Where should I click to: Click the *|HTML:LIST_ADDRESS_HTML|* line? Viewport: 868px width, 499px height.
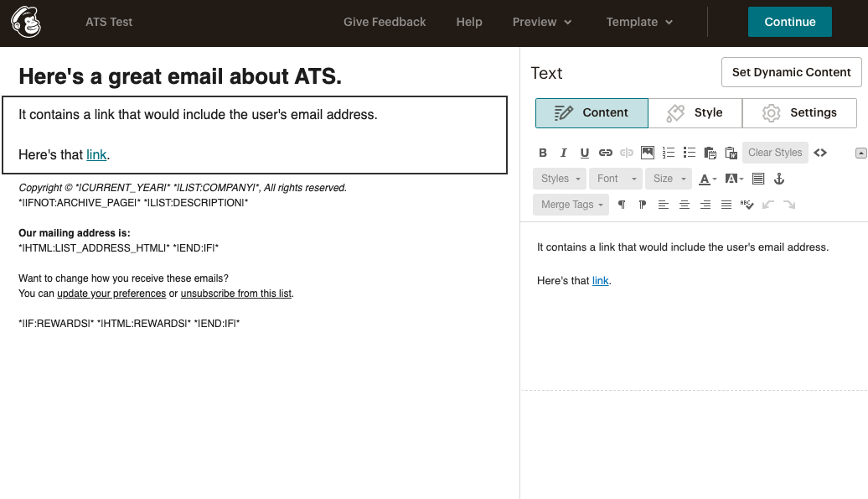118,248
